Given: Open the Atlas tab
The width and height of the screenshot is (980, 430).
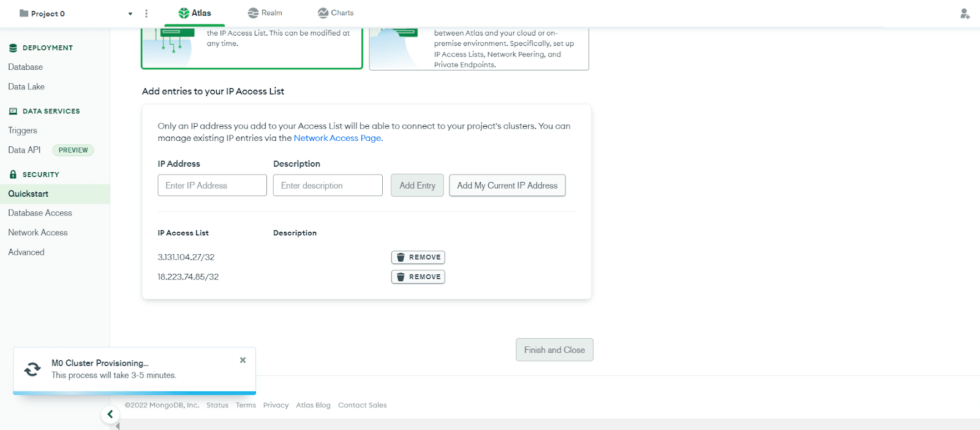Looking at the screenshot, I should pyautogui.click(x=195, y=13).
